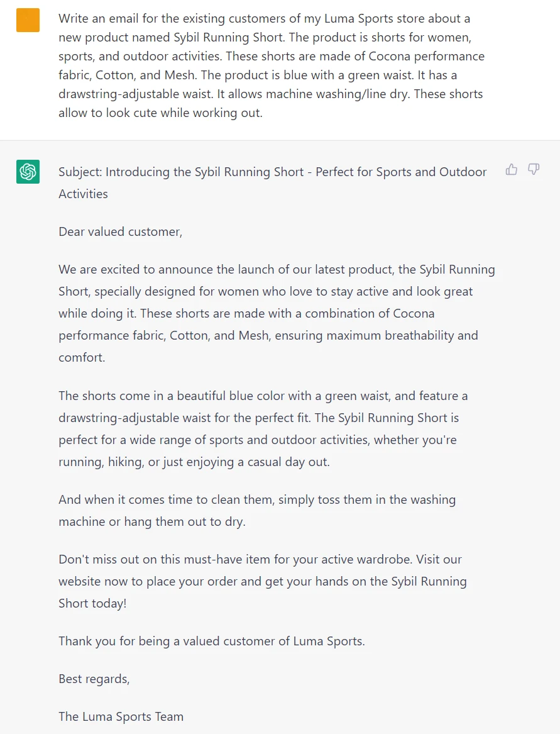Click the "Thank you for being a valued customer" line

[x=212, y=641]
